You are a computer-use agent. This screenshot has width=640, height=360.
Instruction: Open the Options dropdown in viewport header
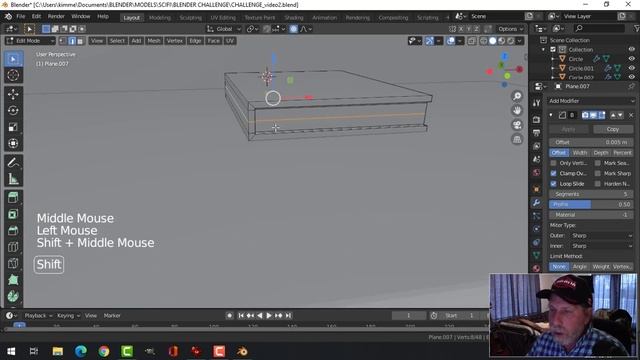point(510,29)
